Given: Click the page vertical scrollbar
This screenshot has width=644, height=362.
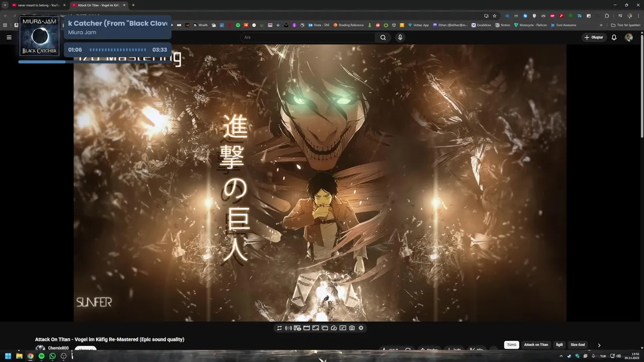Looking at the screenshot, I should (x=642, y=85).
